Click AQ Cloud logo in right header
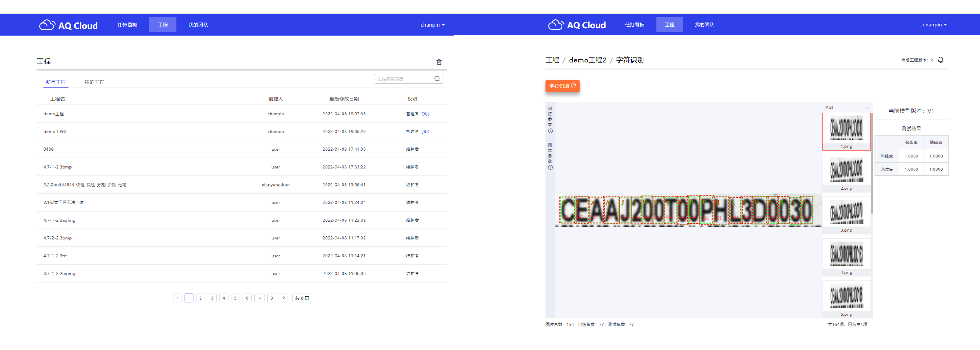This screenshot has height=350, width=980. 577,25
